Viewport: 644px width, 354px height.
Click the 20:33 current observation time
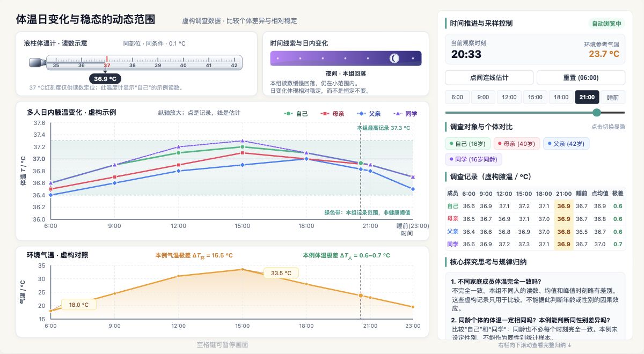(x=466, y=54)
